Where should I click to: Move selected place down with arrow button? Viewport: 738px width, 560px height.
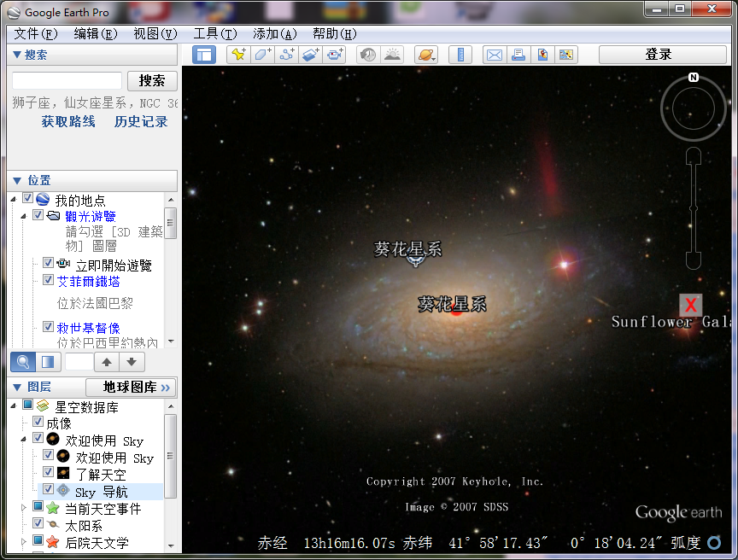pos(132,362)
